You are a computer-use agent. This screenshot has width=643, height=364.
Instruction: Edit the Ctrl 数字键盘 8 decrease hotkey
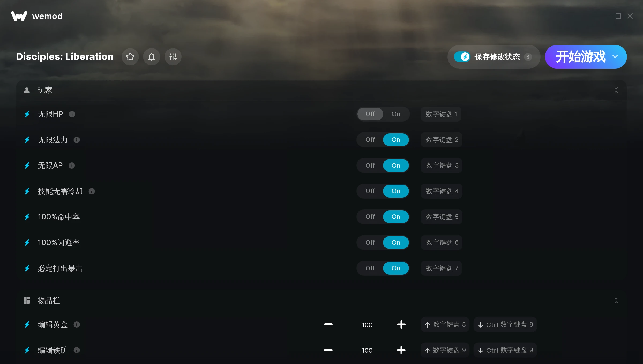(505, 325)
